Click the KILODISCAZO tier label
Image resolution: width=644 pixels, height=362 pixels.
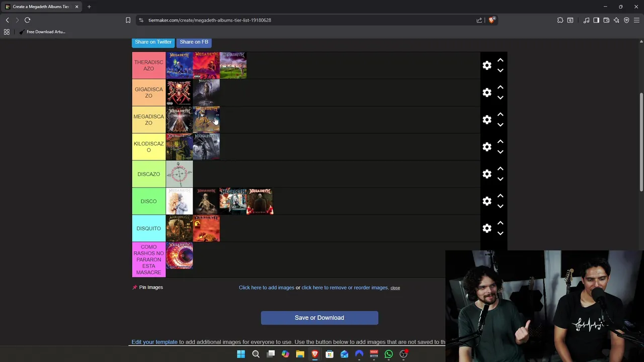(x=149, y=147)
